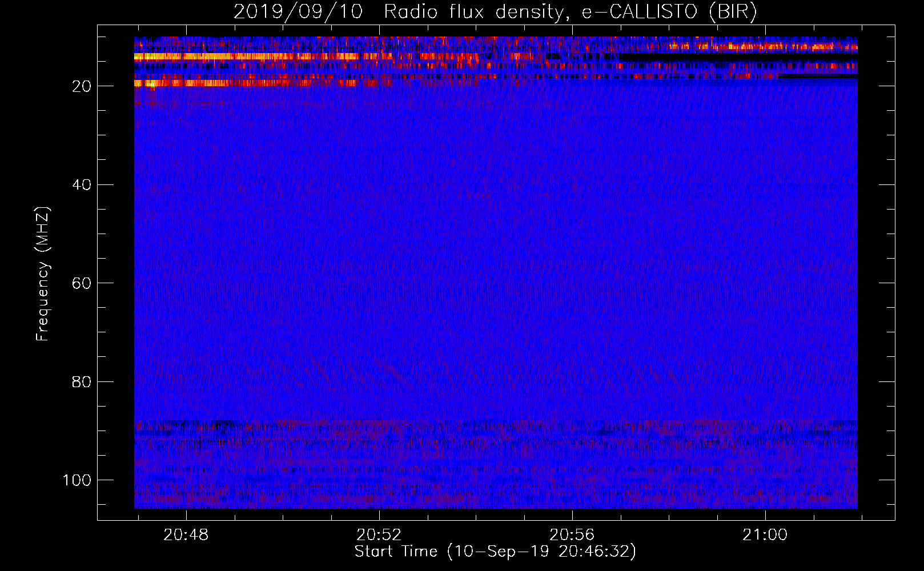Image resolution: width=924 pixels, height=571 pixels.
Task: Click the plot title 'Radio flux density, e-CALLISTO (BIR)'
Action: (x=570, y=12)
